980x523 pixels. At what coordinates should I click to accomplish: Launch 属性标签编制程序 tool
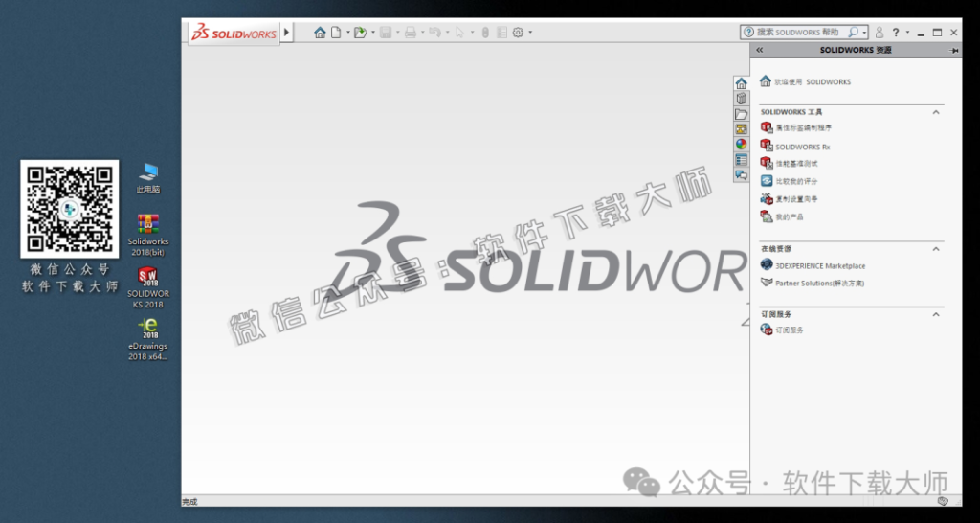[804, 127]
